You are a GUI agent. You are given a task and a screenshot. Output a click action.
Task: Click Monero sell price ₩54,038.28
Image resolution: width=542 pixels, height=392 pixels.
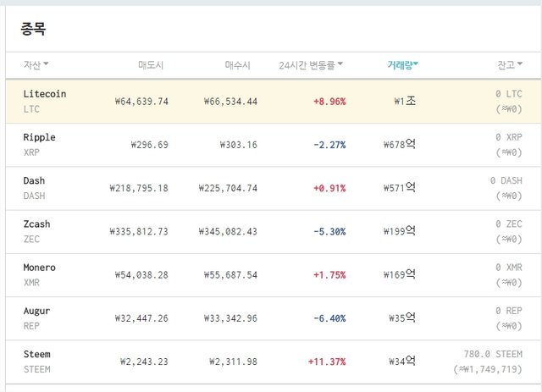click(141, 275)
